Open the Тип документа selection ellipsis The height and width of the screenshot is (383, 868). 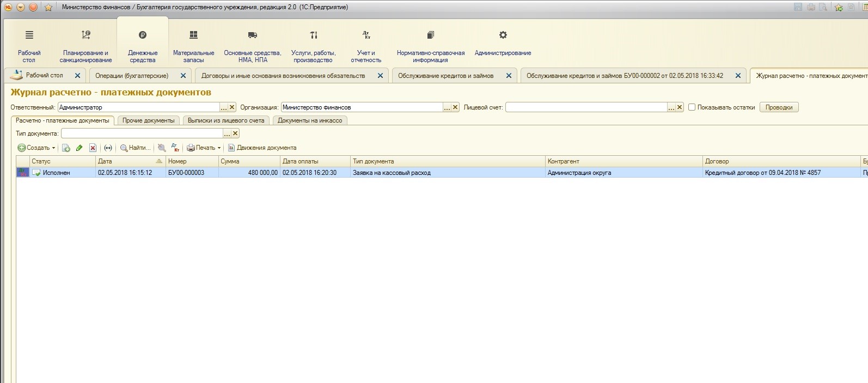click(x=227, y=133)
